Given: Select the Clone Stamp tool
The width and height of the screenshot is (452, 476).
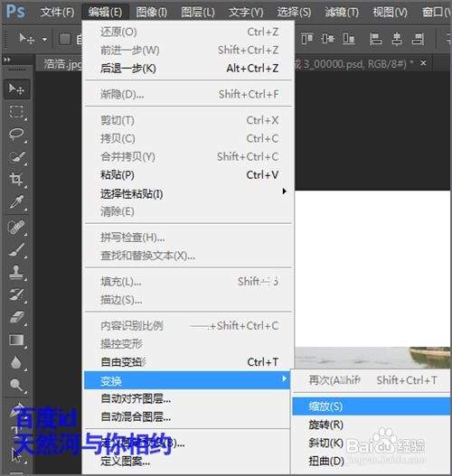Looking at the screenshot, I should (16, 272).
